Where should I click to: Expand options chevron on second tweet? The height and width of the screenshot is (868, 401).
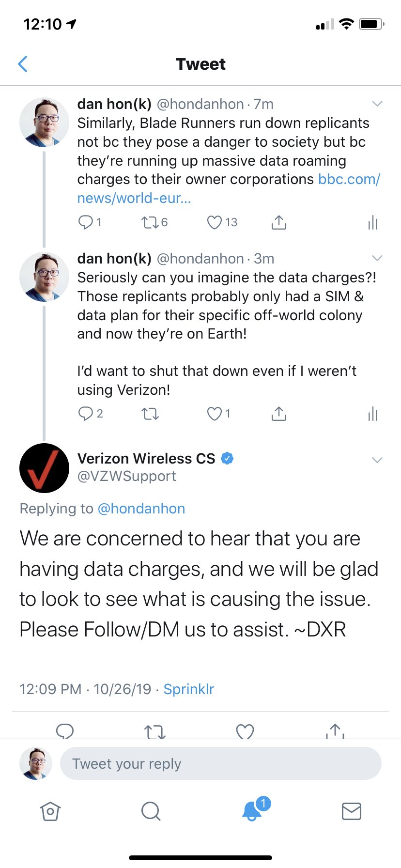click(377, 258)
